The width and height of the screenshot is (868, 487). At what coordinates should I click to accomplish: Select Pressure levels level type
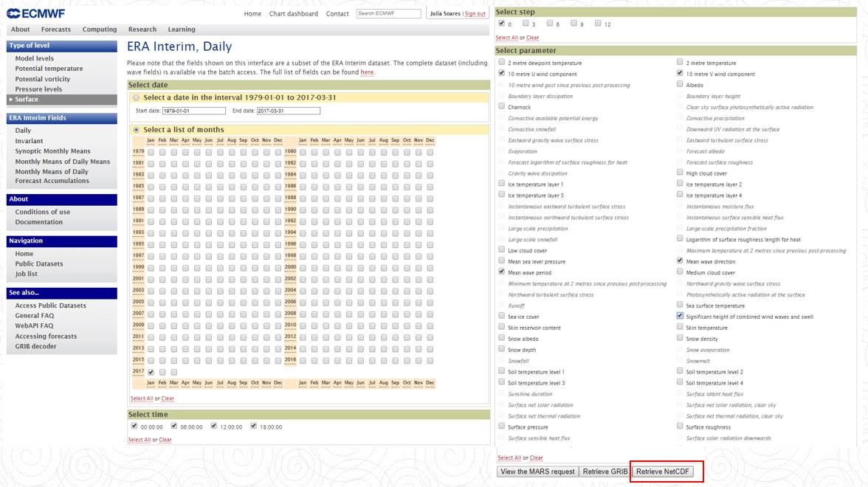coord(38,89)
